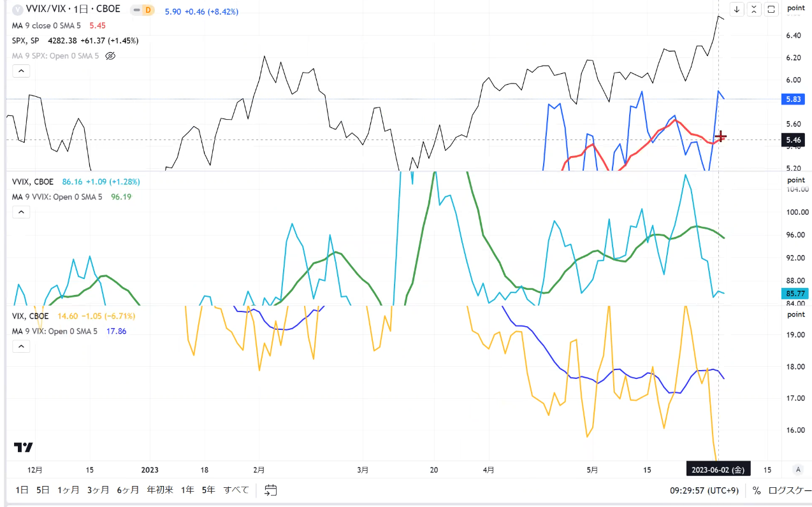
Task: Click the red 5.45 MA value
Action: 98,25
